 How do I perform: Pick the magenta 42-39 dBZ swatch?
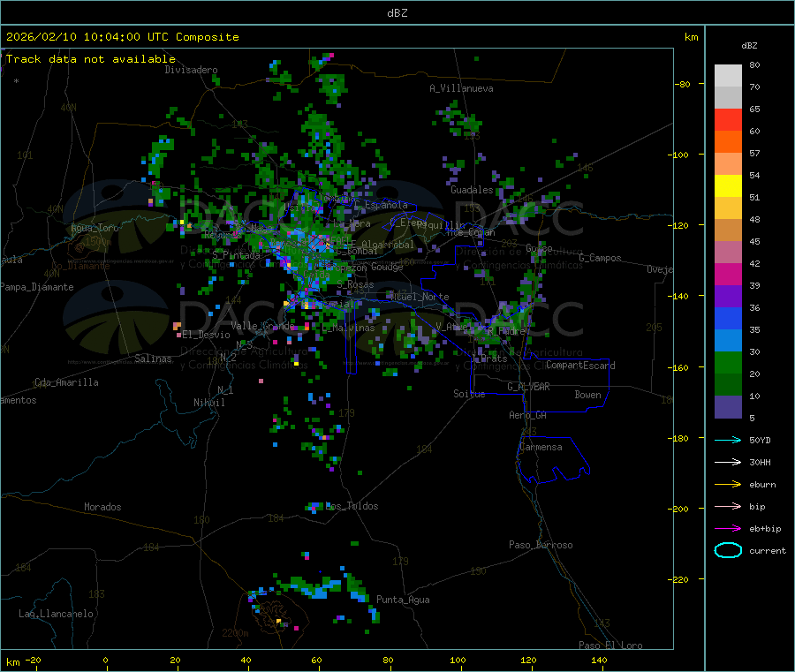[728, 274]
